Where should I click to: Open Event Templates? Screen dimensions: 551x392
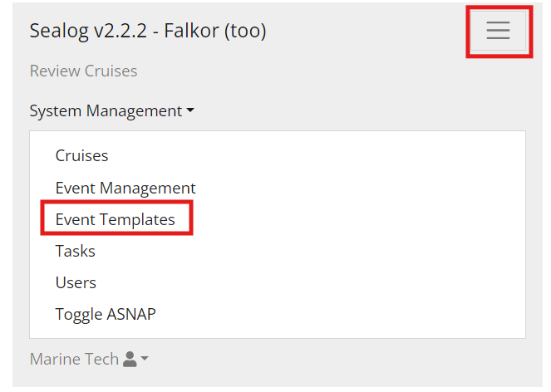[x=115, y=219]
